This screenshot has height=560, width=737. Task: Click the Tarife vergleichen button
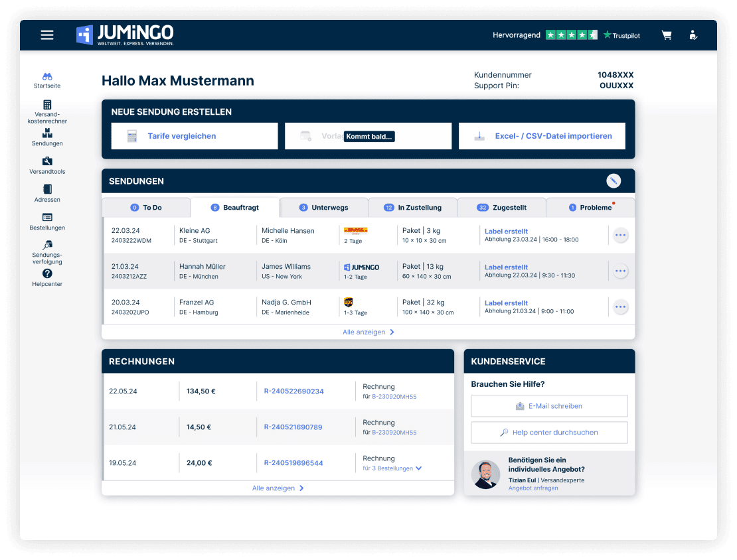tap(195, 136)
